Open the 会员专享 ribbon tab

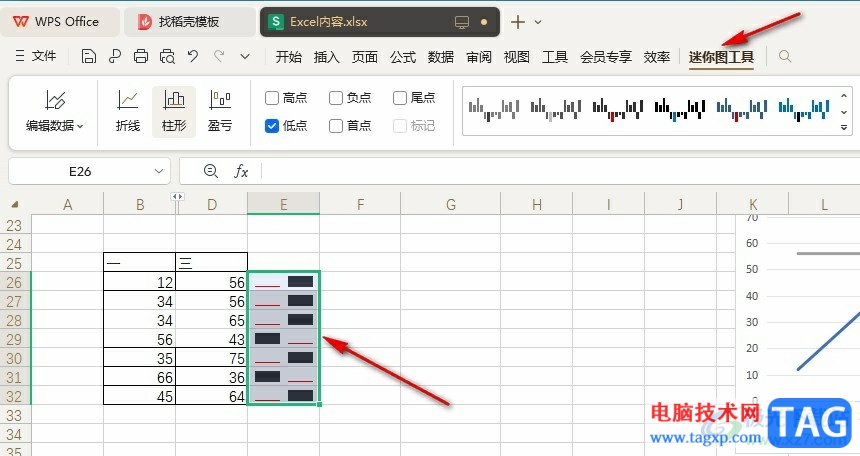606,57
